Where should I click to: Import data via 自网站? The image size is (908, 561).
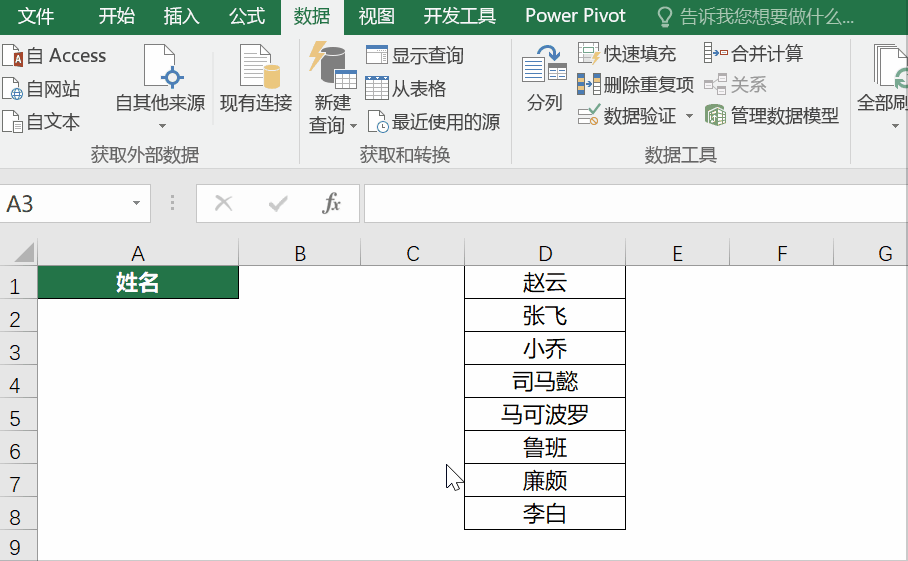tap(41, 89)
